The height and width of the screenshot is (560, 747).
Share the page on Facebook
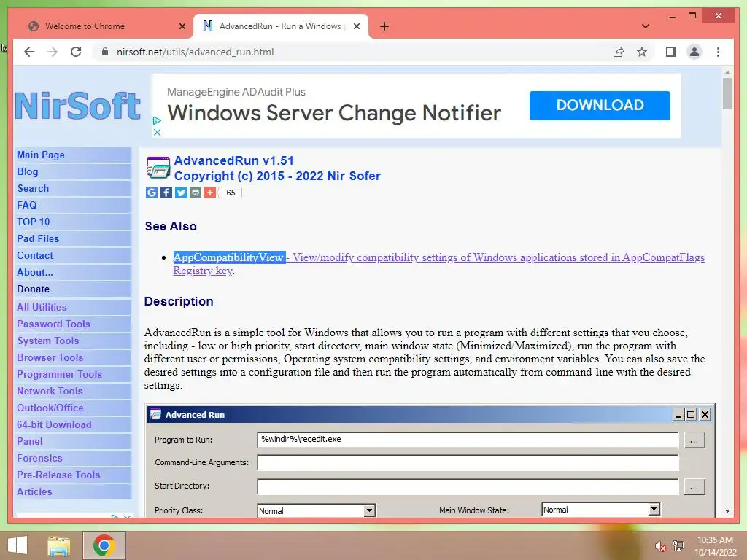point(166,192)
